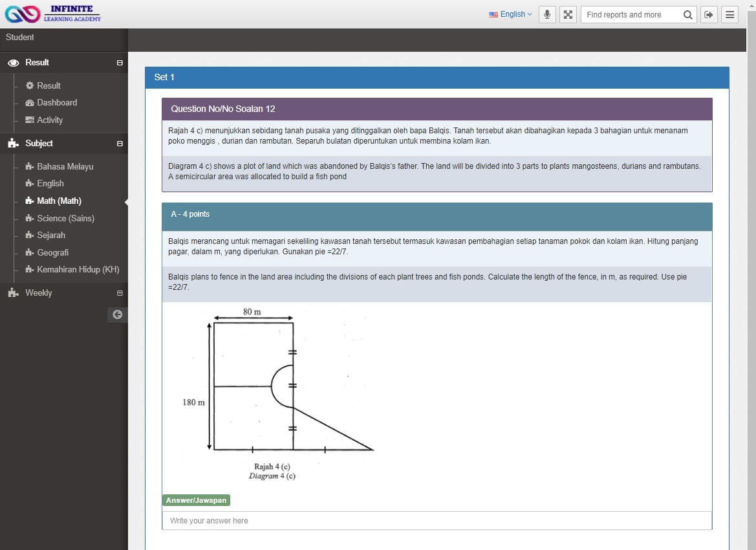Click the microphone icon in top bar
The height and width of the screenshot is (550, 756).
point(547,14)
